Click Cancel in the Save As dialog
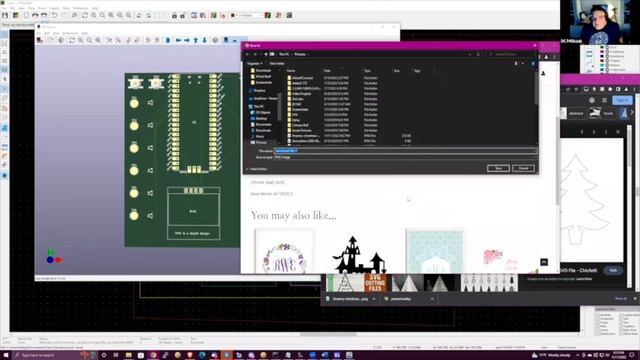Viewport: 640px width, 360px height. (523, 168)
